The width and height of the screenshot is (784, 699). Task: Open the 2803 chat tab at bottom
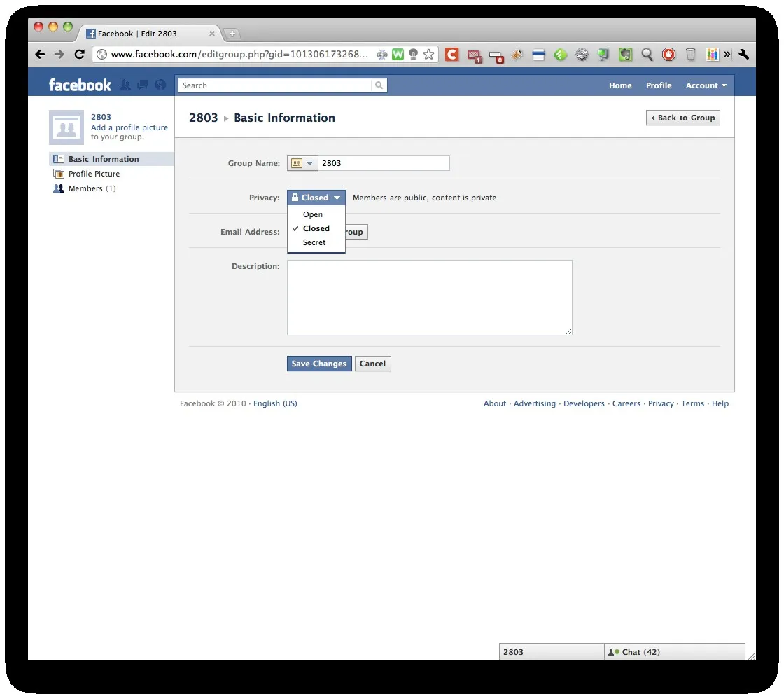point(552,652)
